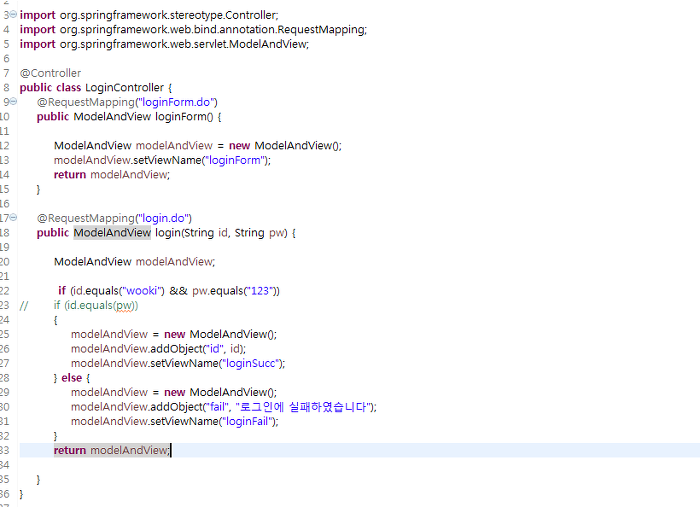700x507 pixels.
Task: Click the else keyword on line 28
Action: [71, 378]
